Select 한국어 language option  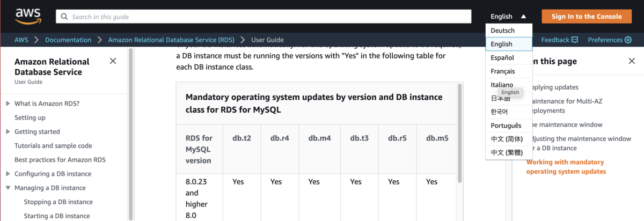[509, 112]
